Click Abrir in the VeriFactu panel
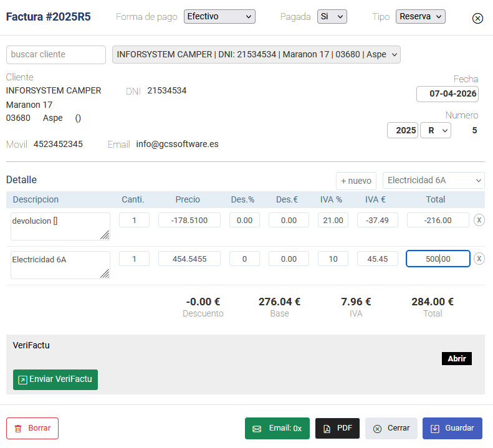Image resolution: width=493 pixels, height=448 pixels. [456, 358]
